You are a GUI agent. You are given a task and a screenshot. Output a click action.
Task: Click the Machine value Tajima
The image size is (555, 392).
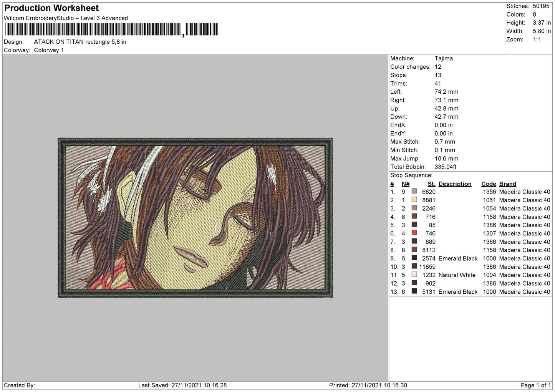[444, 58]
